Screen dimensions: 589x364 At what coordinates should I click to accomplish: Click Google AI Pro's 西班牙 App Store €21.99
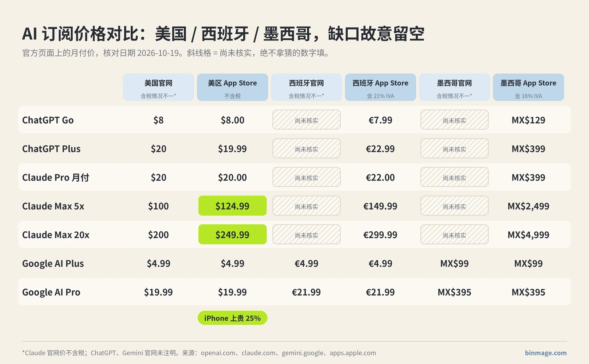pyautogui.click(x=380, y=292)
